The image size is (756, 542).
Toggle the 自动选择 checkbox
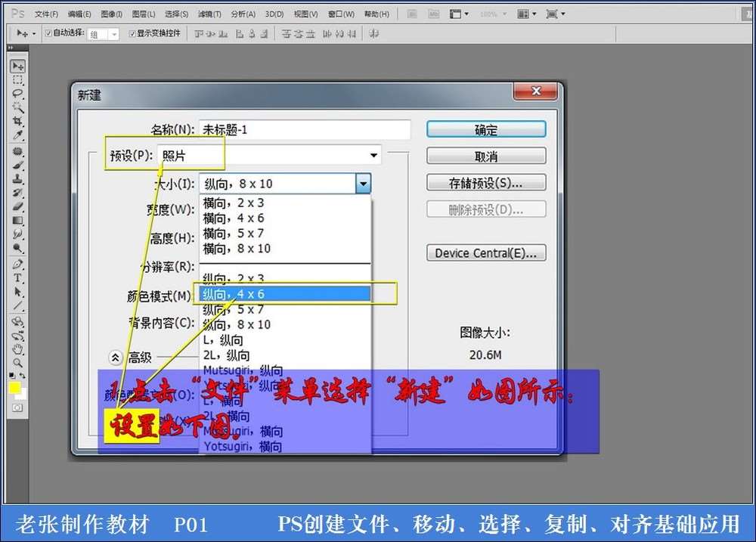(48, 33)
